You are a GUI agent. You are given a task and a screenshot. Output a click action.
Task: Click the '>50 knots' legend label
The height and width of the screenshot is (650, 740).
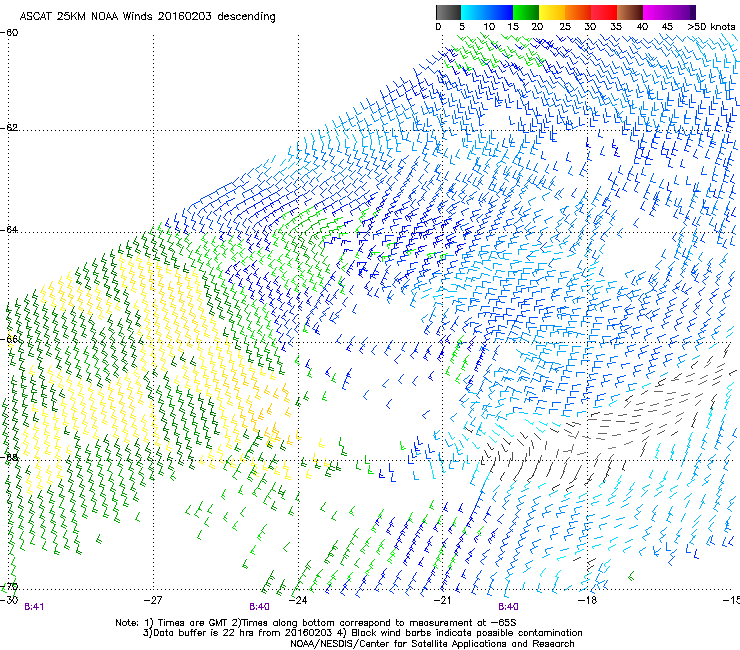pos(711,27)
